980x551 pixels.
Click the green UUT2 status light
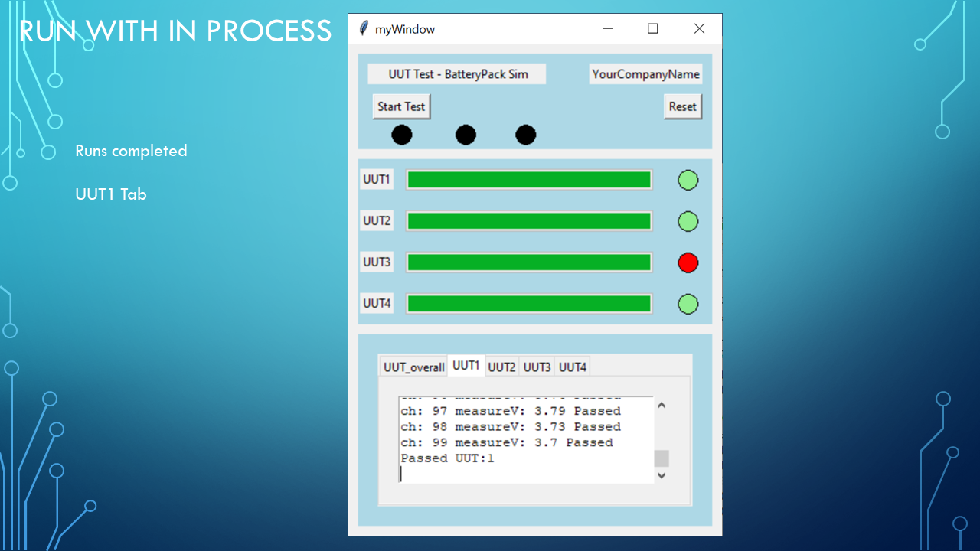[x=688, y=222]
